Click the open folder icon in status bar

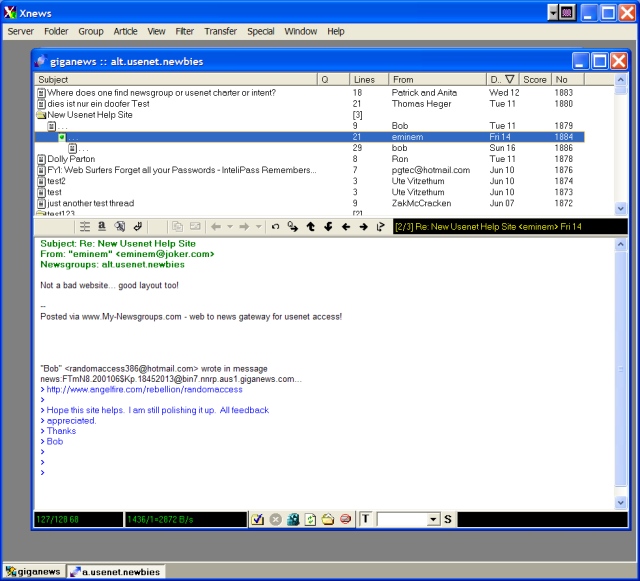point(327,519)
